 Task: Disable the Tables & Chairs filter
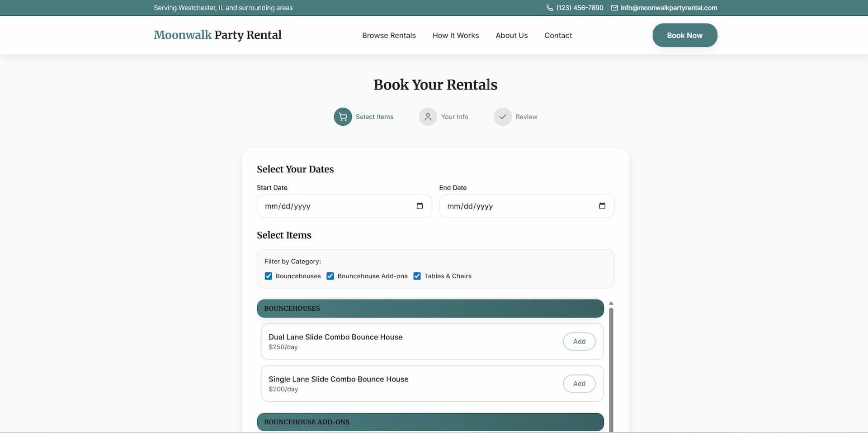[x=417, y=276]
